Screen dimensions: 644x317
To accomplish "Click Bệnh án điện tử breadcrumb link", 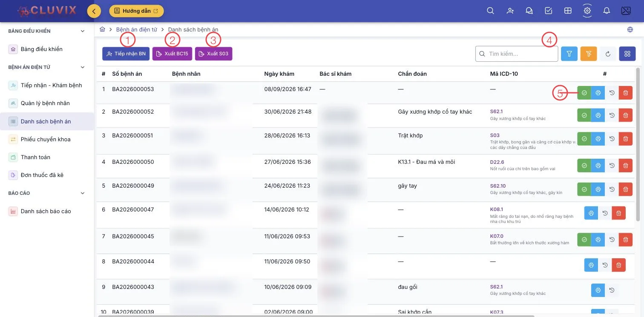I will click(136, 29).
